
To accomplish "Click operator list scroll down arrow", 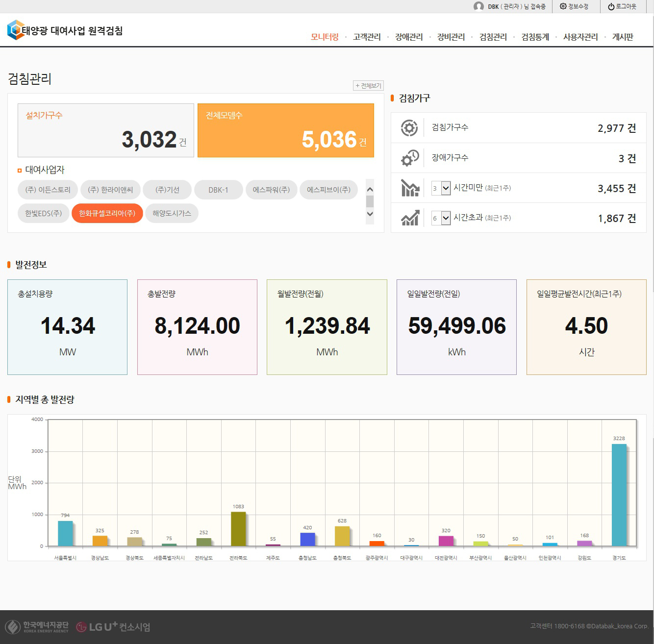I will tap(370, 214).
